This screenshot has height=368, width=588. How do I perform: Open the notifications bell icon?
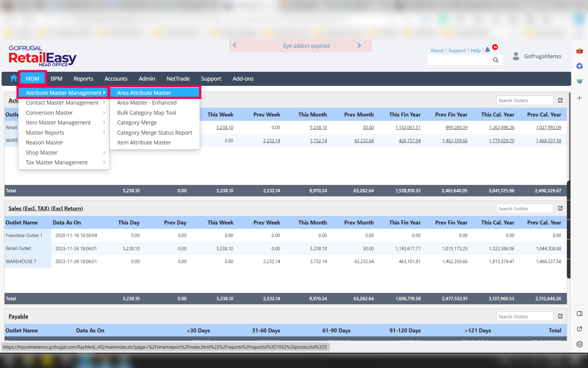(x=488, y=50)
